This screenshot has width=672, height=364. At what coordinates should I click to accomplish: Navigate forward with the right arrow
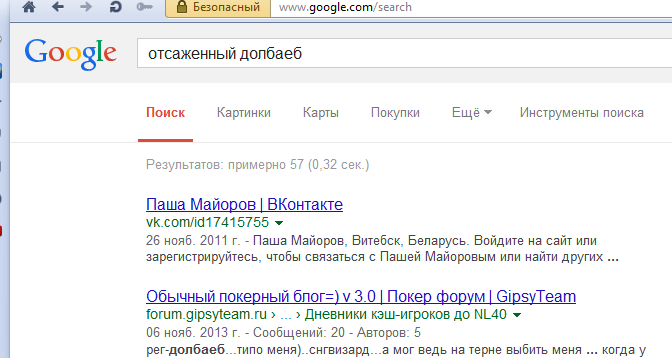click(86, 7)
